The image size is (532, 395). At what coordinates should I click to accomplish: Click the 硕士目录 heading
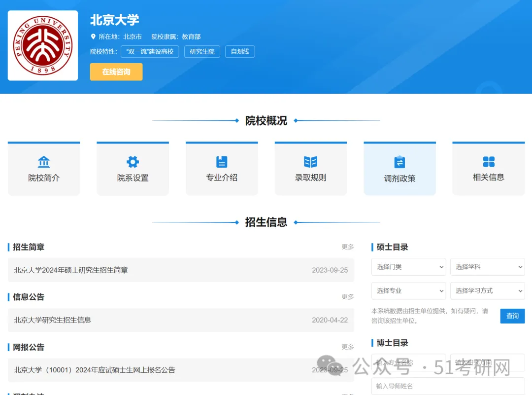[x=392, y=247]
